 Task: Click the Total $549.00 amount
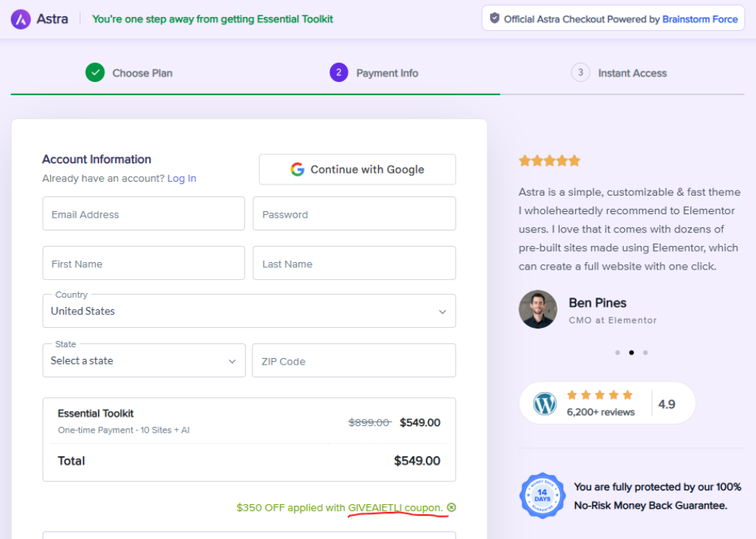(417, 461)
